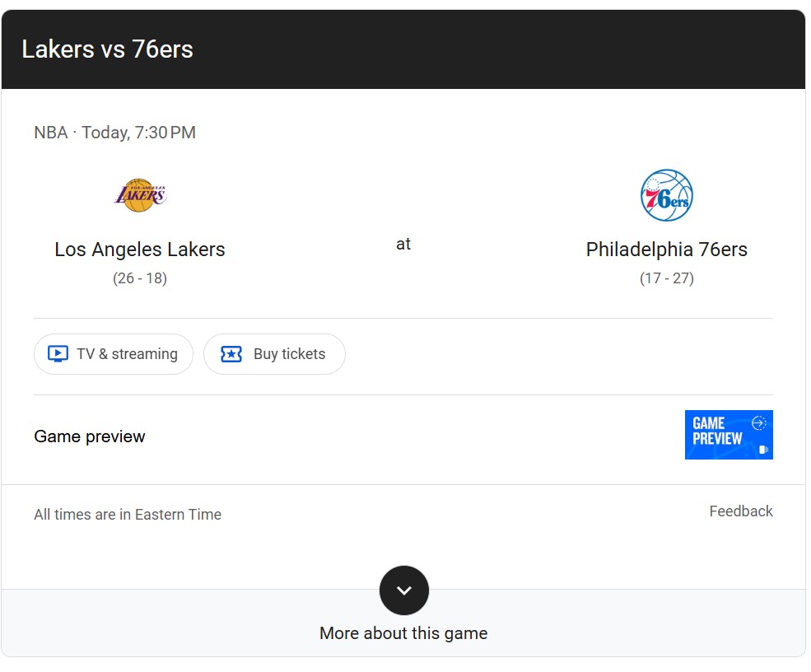Click the More about this game text
The width and height of the screenshot is (811, 672).
pos(403,633)
